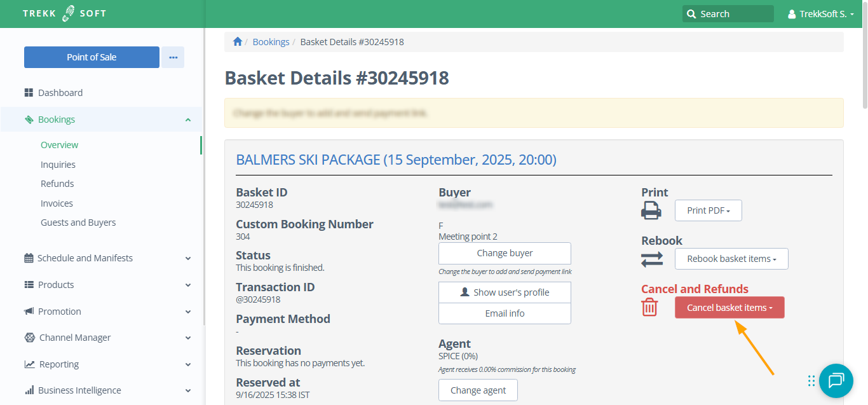The image size is (868, 405).
Task: Click the Dashboard grid icon
Action: coord(29,93)
